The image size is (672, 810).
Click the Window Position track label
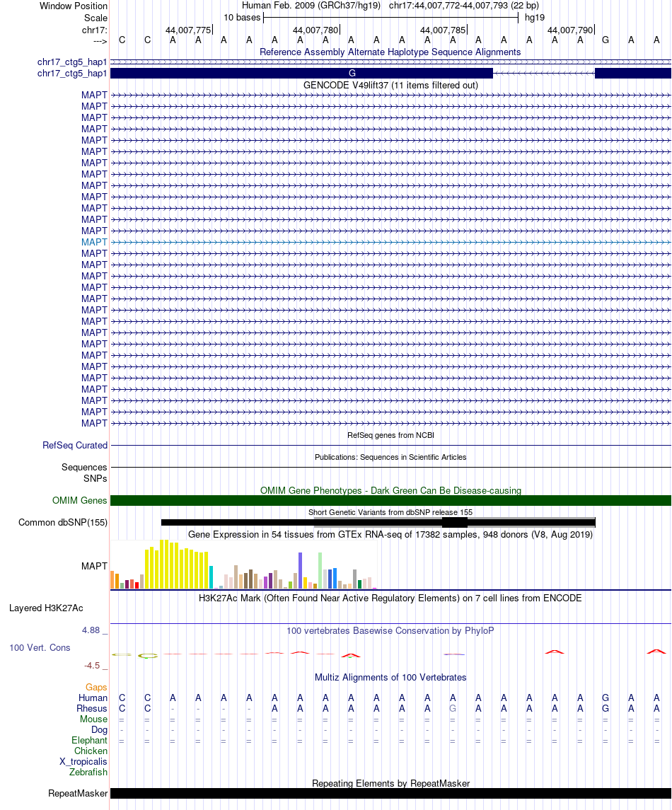click(x=74, y=6)
